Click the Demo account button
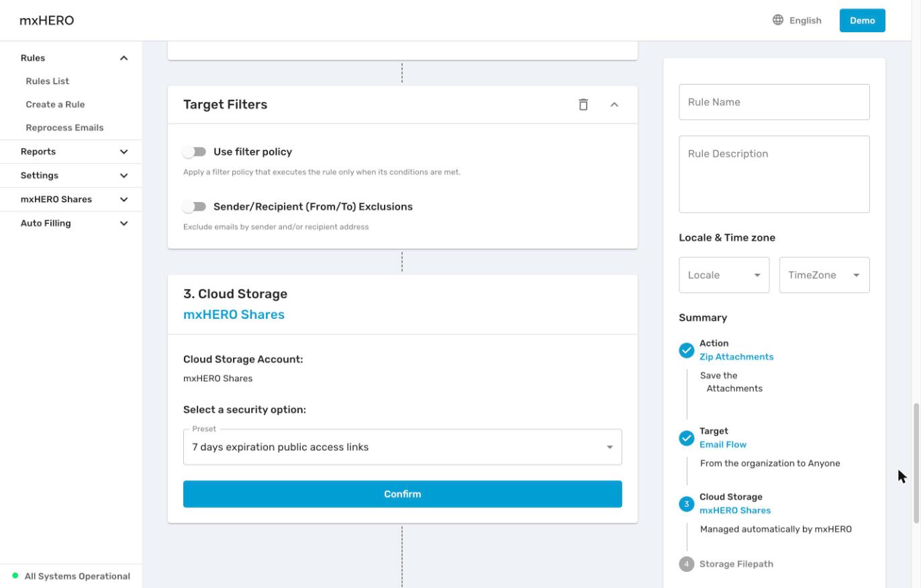 pyautogui.click(x=862, y=20)
